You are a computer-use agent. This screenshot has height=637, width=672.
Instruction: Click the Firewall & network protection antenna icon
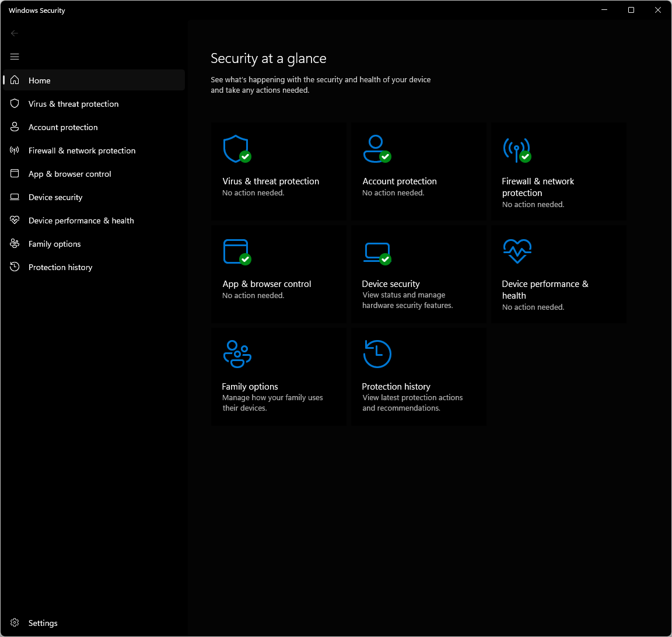(516, 149)
